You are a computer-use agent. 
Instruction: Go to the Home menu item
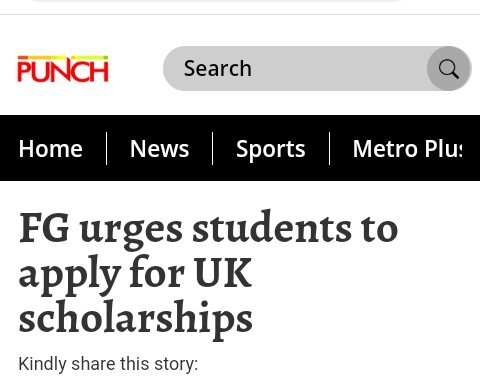point(51,149)
